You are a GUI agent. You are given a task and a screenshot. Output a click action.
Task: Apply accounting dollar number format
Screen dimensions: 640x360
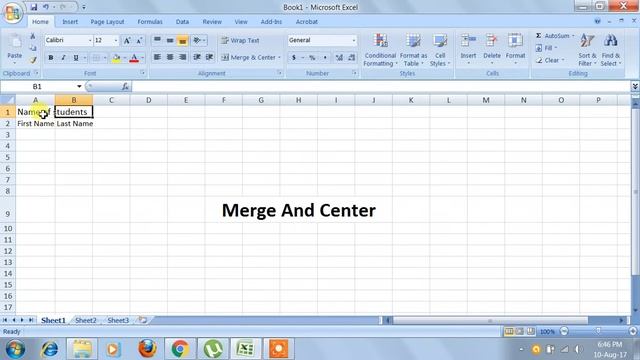point(293,58)
